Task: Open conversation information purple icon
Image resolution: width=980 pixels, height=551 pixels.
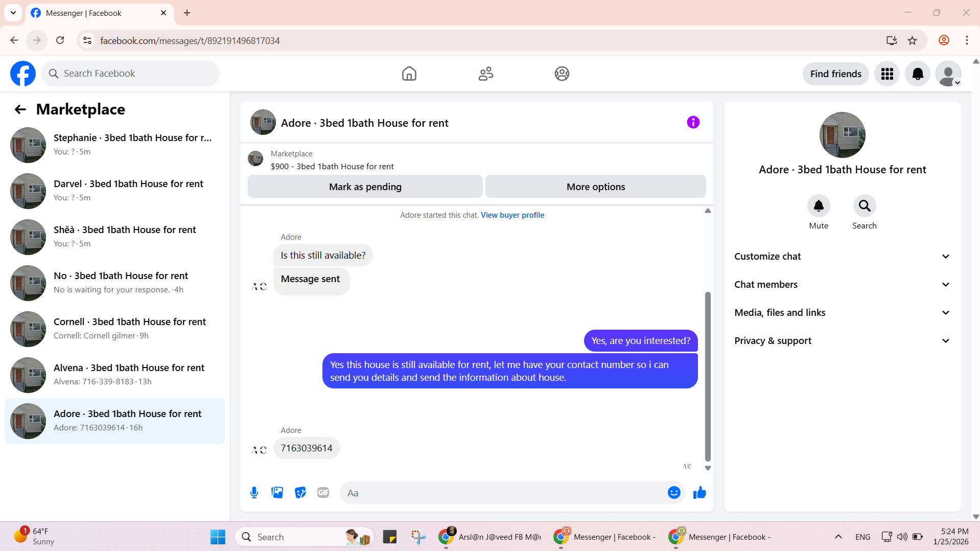Action: coord(693,122)
